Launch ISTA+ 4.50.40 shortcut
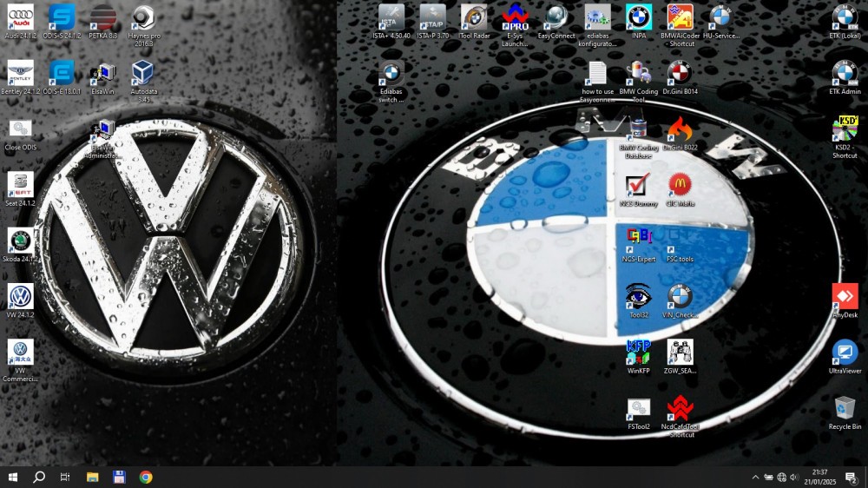868x488 pixels. coord(391,21)
